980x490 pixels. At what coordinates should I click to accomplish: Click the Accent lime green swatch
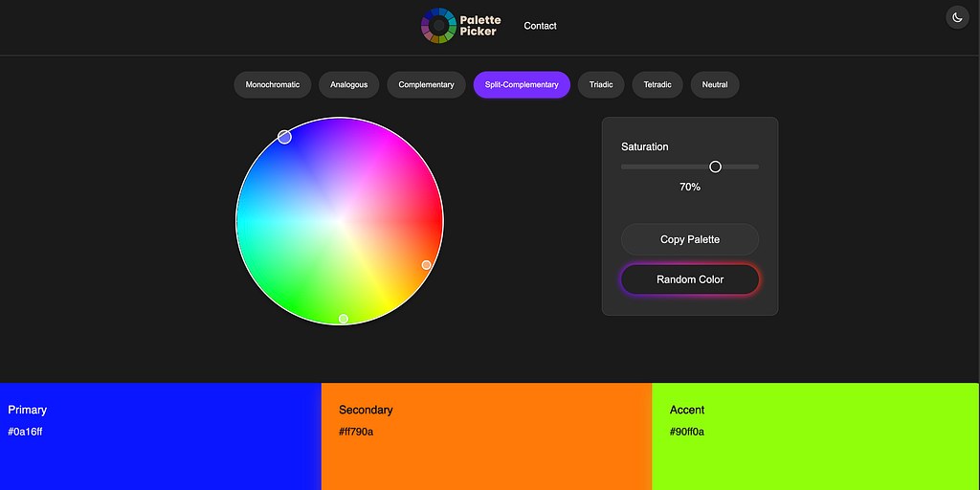click(815, 436)
